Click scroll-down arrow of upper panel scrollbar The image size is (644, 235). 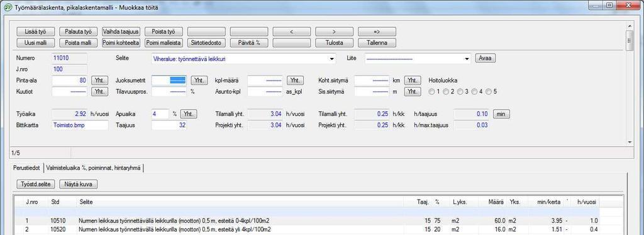click(630, 142)
